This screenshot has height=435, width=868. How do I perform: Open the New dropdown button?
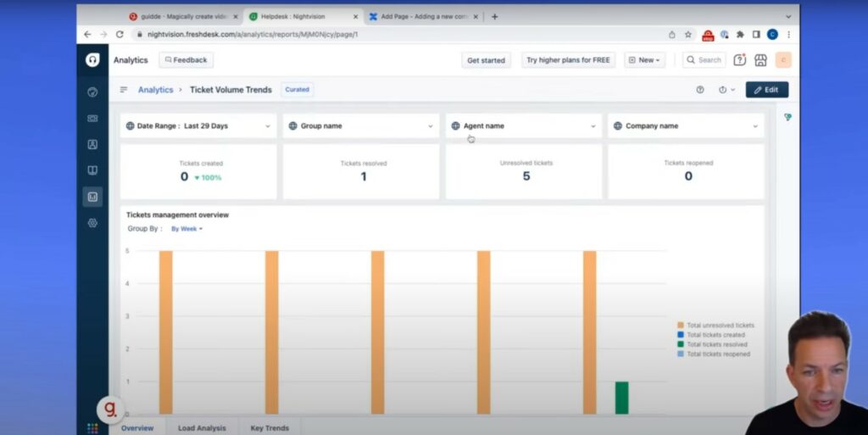pyautogui.click(x=645, y=59)
